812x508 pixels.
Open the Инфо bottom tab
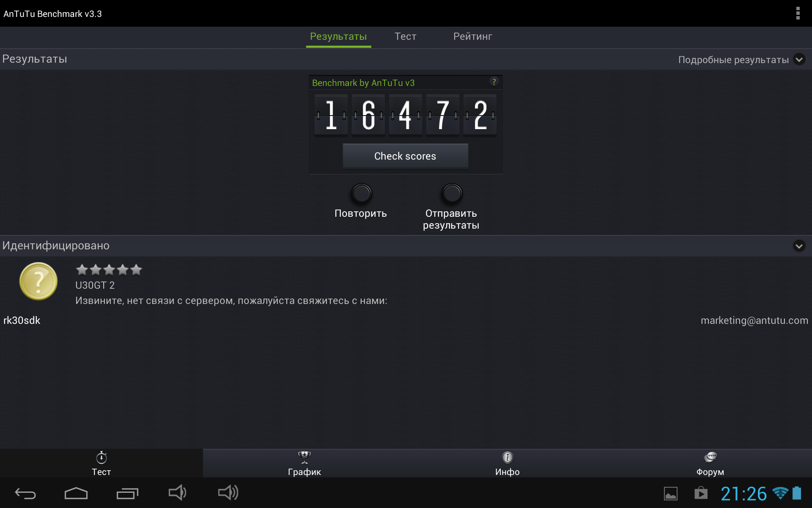point(507,464)
